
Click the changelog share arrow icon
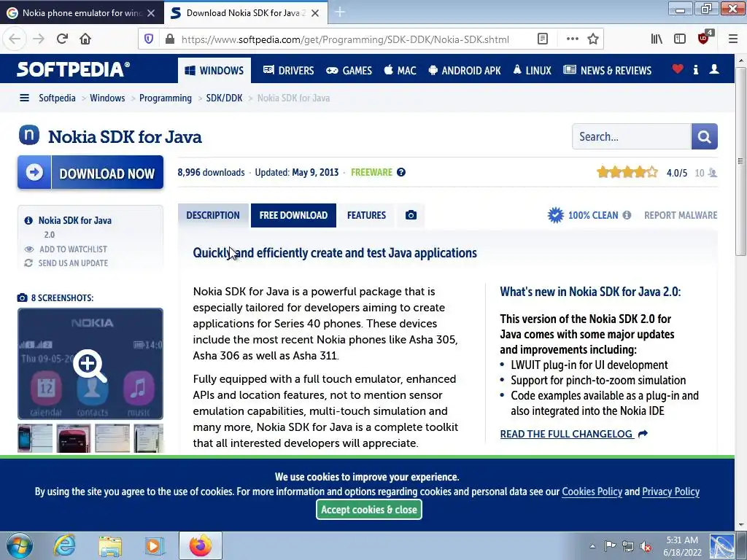[643, 434]
